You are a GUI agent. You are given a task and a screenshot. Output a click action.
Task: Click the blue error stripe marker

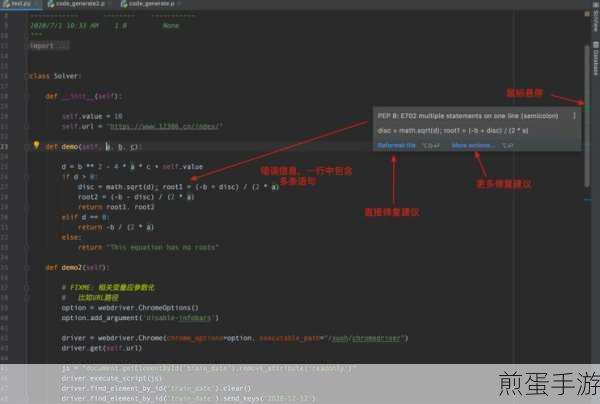coord(588,199)
